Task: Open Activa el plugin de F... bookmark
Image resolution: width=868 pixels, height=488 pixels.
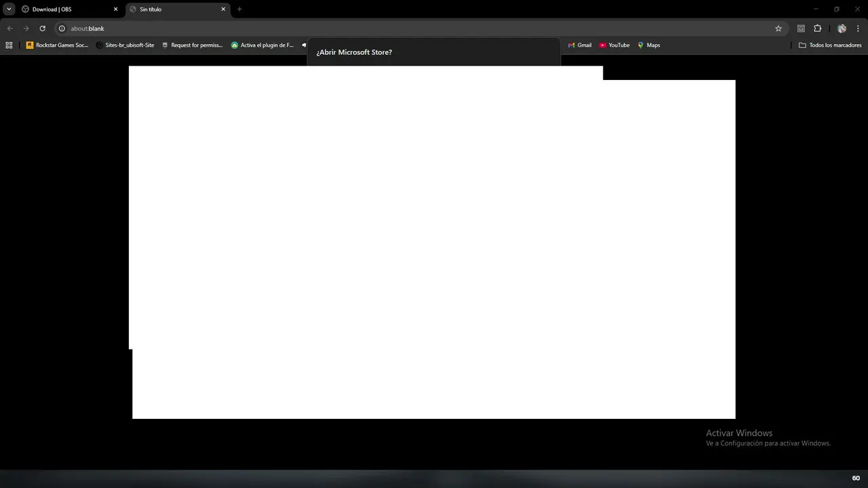Action: point(262,45)
